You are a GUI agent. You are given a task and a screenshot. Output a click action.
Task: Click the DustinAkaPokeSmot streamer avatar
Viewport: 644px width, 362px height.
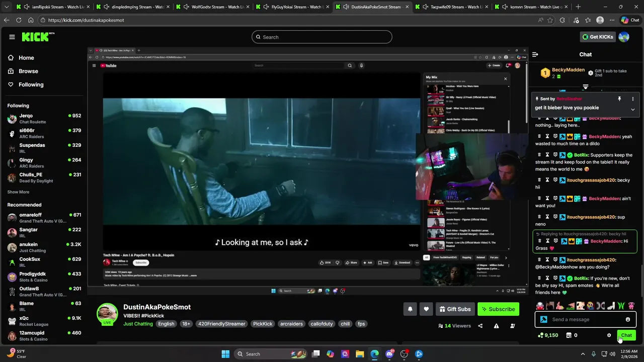pyautogui.click(x=107, y=314)
